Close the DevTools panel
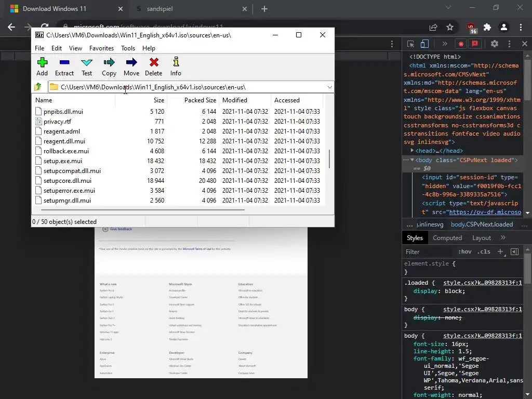This screenshot has width=532, height=399. [x=525, y=44]
